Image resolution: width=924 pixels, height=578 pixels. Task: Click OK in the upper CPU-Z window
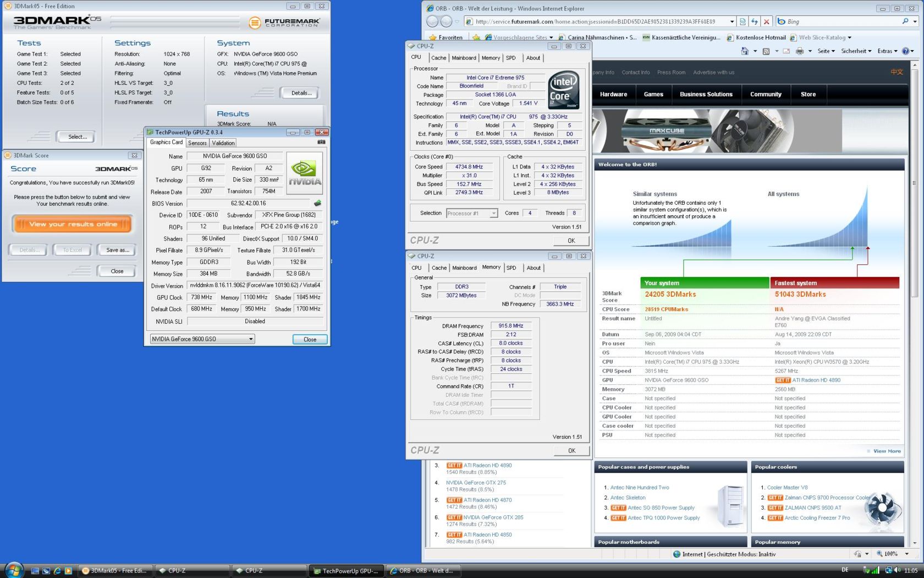pos(571,241)
